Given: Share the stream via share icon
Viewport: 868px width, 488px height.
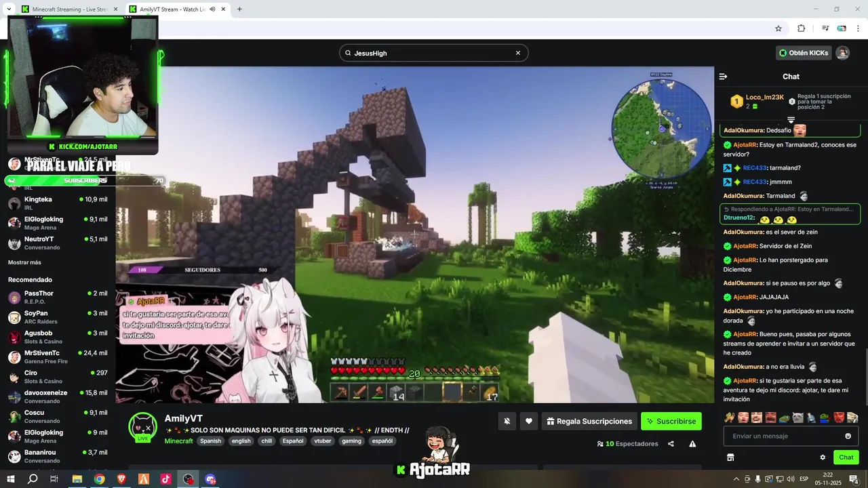Looking at the screenshot, I should coord(671,444).
